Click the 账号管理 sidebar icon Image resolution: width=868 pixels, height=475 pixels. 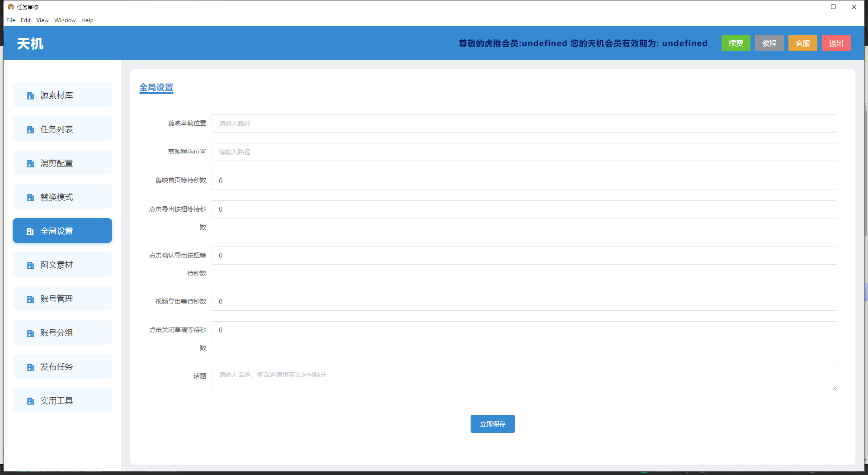(x=30, y=299)
